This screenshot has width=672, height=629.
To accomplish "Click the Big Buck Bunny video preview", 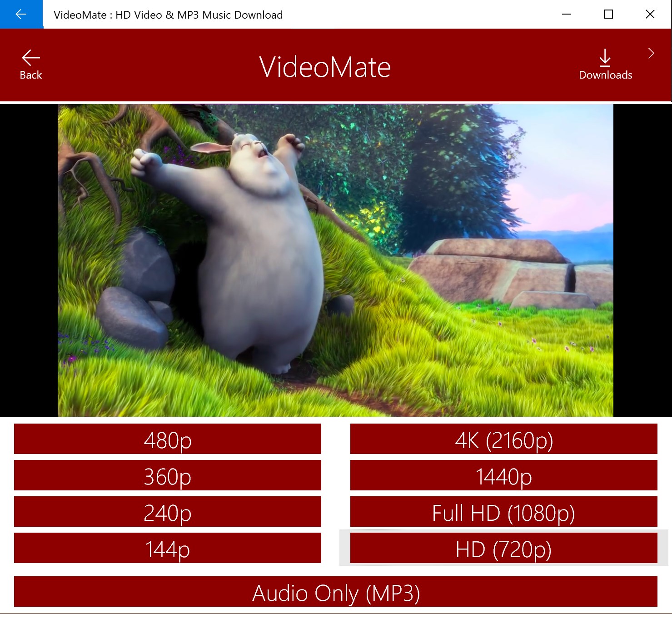I will 335,260.
